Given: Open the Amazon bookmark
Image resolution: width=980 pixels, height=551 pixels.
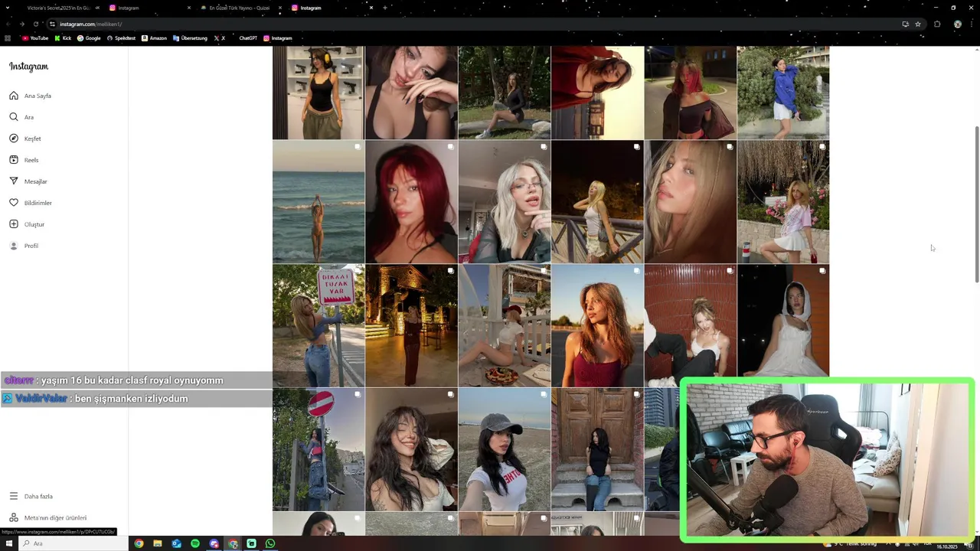Looking at the screenshot, I should (154, 38).
